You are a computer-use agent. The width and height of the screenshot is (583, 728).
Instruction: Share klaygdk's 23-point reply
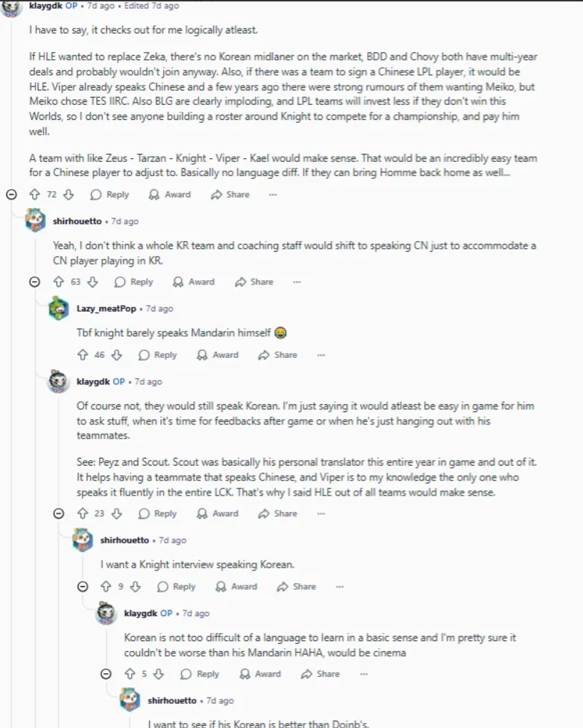click(278, 513)
